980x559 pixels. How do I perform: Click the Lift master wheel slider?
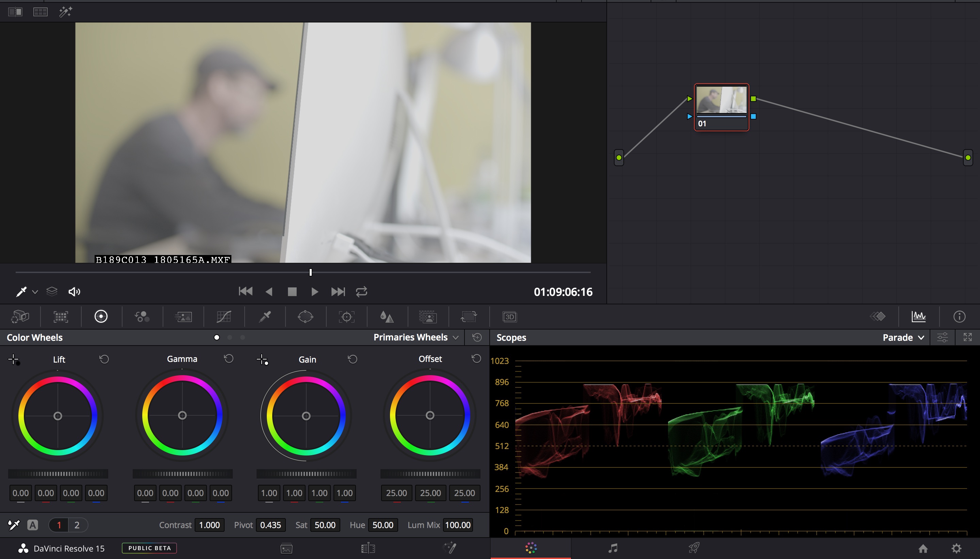58,474
